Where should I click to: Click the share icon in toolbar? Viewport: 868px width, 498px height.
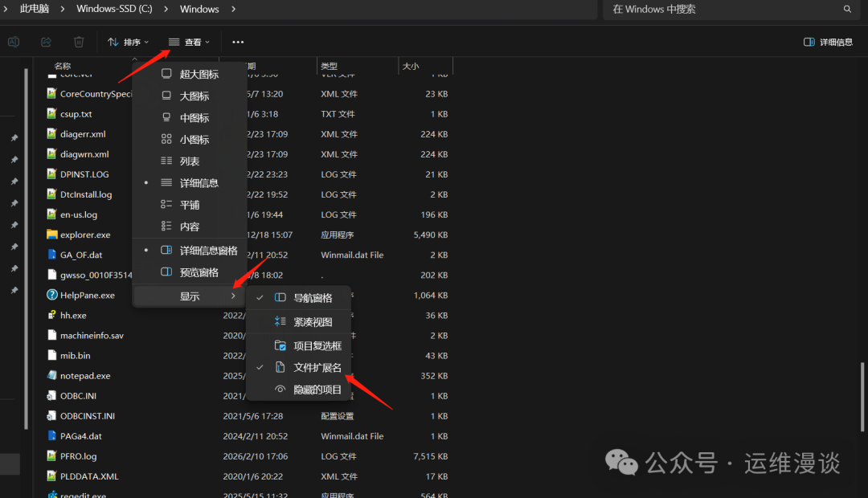click(47, 42)
